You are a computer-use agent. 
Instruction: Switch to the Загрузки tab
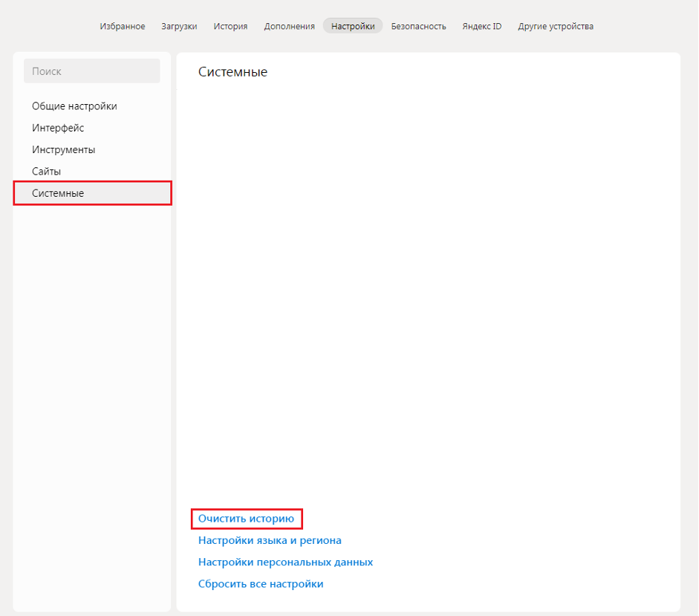[179, 26]
